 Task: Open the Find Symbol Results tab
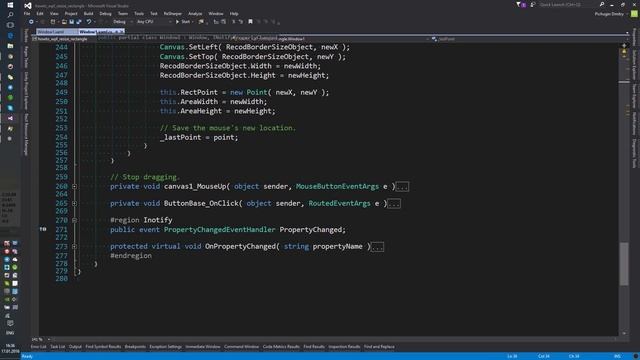(x=103, y=347)
